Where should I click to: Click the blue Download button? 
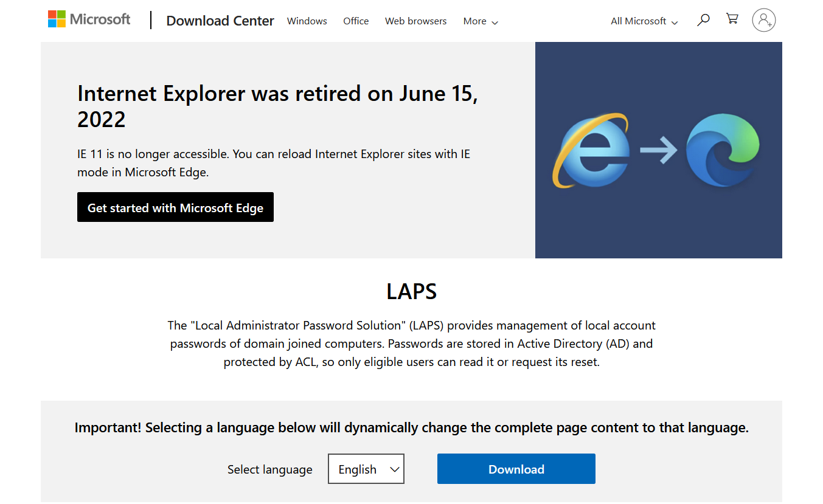coord(516,469)
